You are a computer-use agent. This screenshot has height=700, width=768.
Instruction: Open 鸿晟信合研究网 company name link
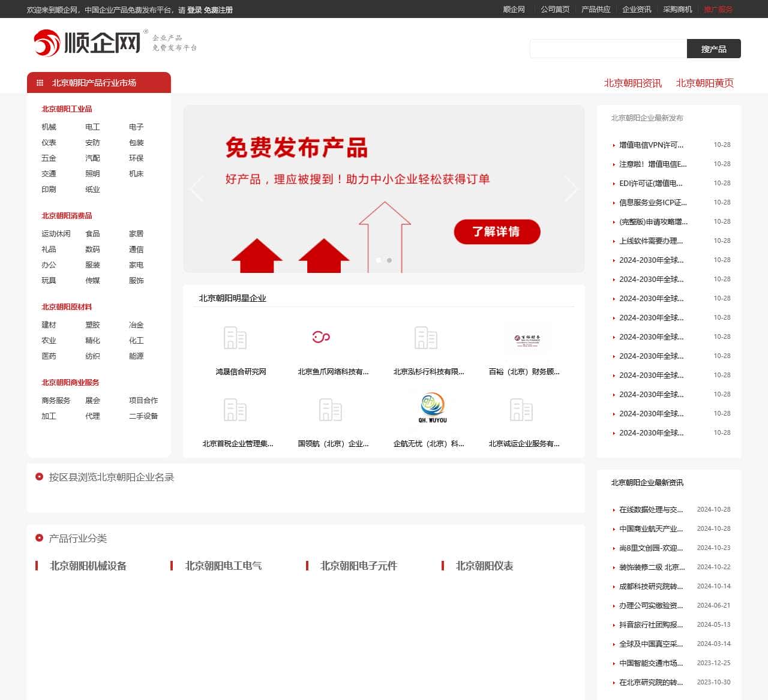[x=241, y=372]
